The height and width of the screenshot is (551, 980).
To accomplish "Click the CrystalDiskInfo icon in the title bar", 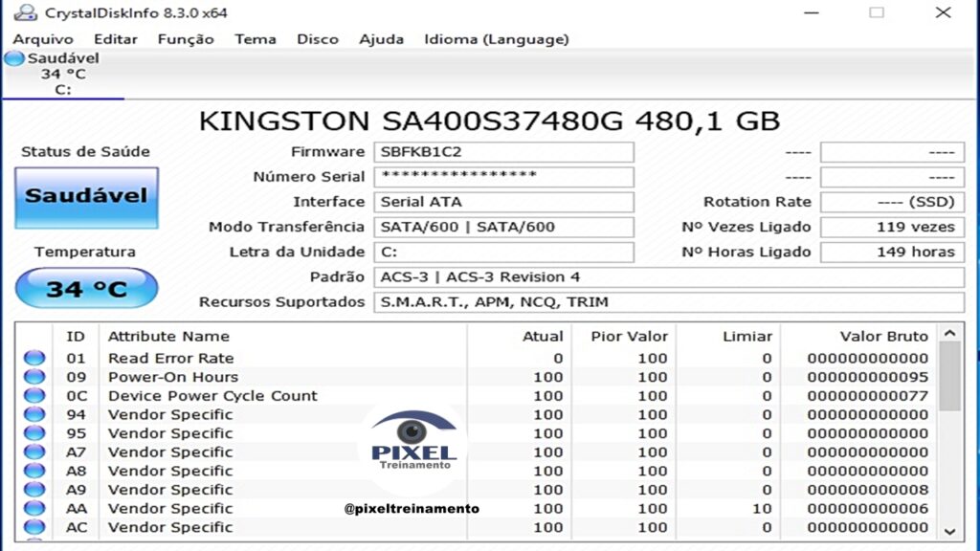I will tap(27, 12).
